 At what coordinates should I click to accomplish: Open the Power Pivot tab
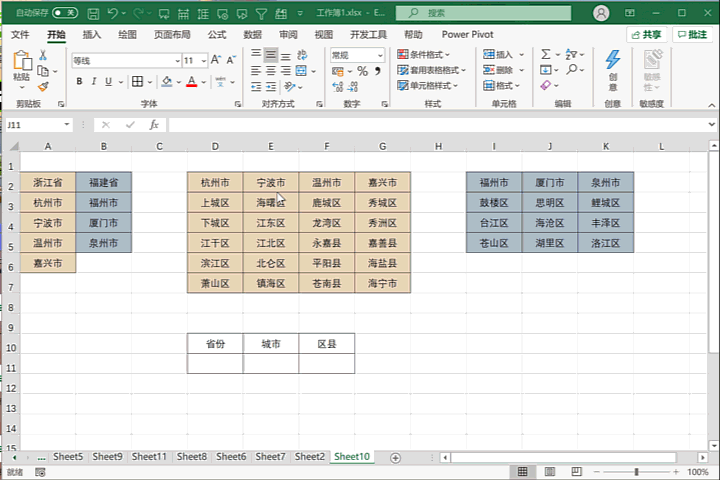tap(467, 34)
